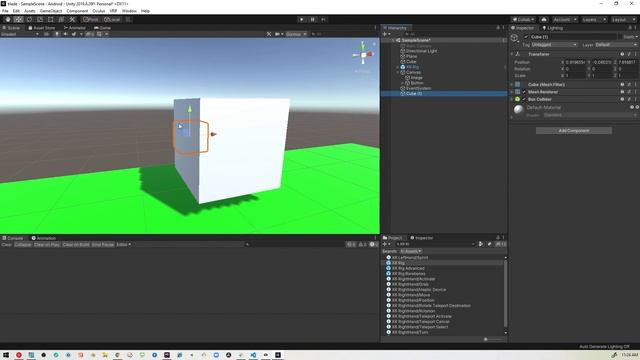Open the Oculus menu
This screenshot has width=640, height=360.
[99, 11]
